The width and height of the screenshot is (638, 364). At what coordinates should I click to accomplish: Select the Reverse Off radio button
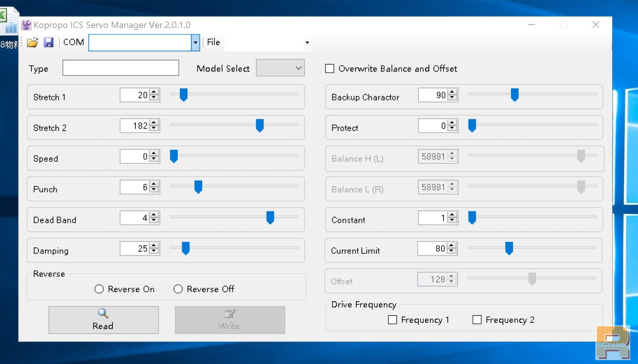(178, 289)
